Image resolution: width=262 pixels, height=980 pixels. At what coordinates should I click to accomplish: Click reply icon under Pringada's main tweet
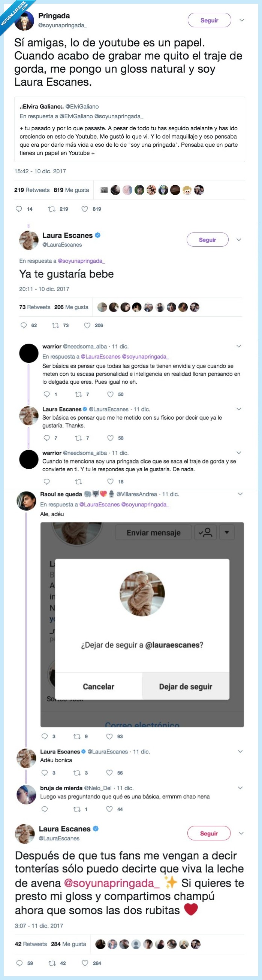tap(19, 209)
